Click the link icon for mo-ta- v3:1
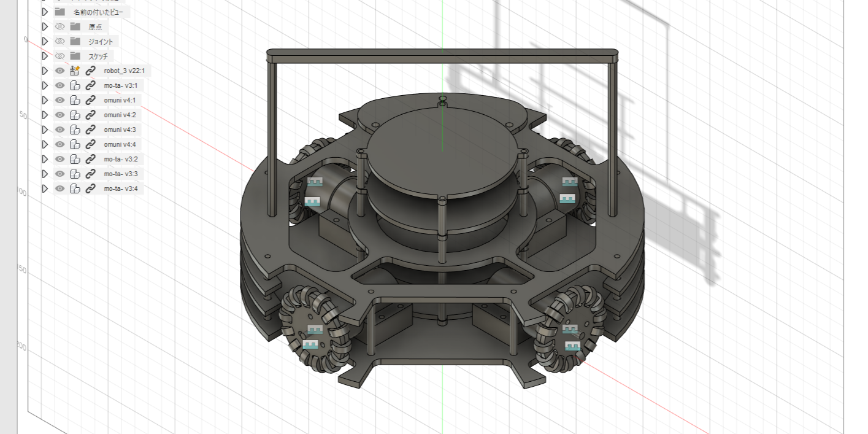The height and width of the screenshot is (434, 868). click(91, 85)
